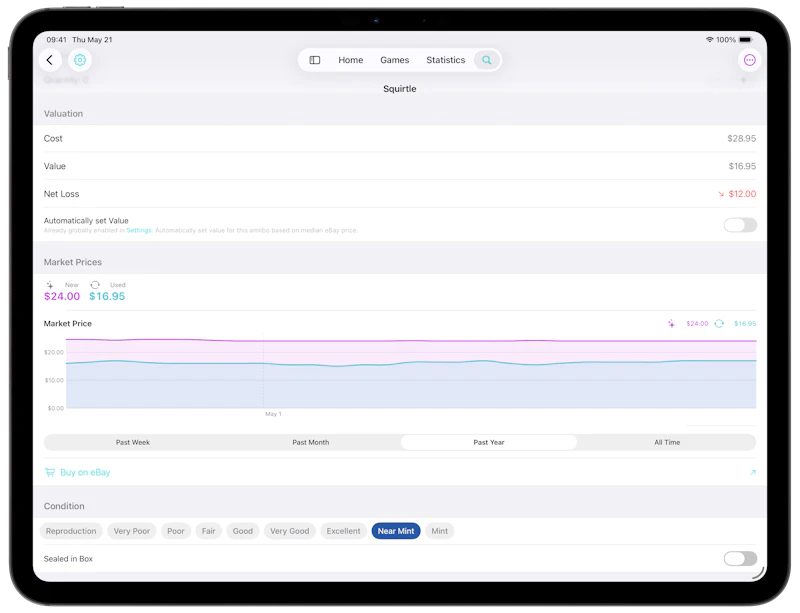Viewport: 800px width, 613px height.
Task: Switch to the Statistics tab
Action: pos(445,60)
